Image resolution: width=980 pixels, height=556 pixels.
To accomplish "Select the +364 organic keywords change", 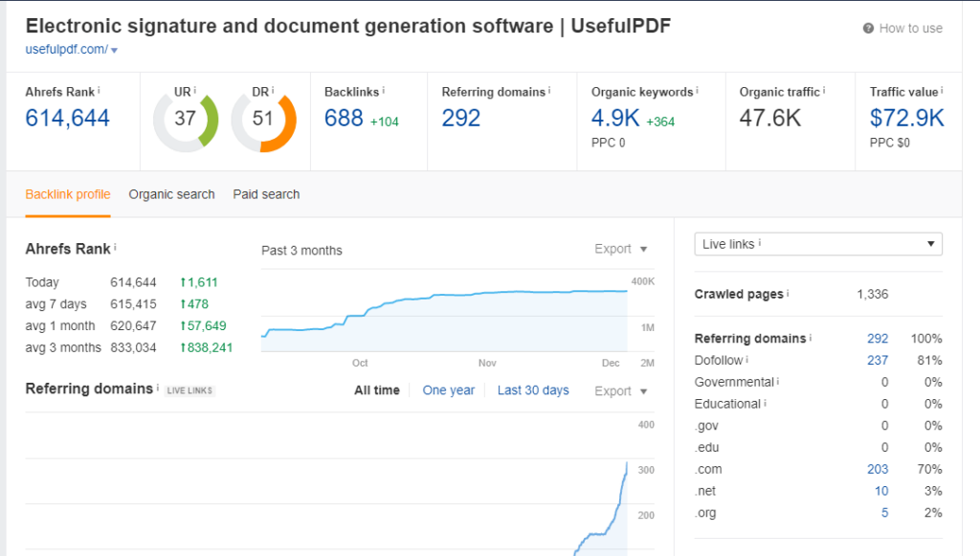I will (660, 122).
